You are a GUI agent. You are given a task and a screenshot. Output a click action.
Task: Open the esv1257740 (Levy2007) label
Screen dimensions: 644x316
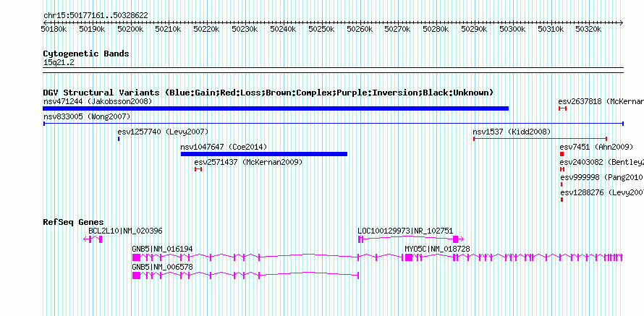[163, 132]
